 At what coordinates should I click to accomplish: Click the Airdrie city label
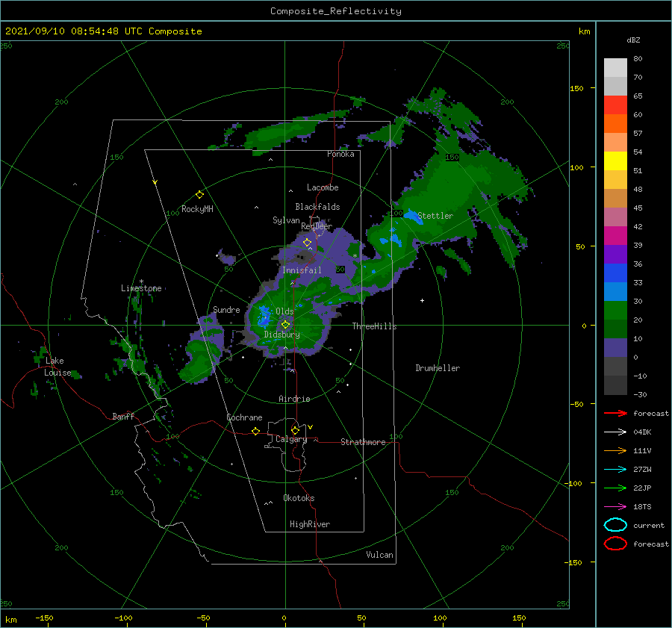pyautogui.click(x=294, y=399)
